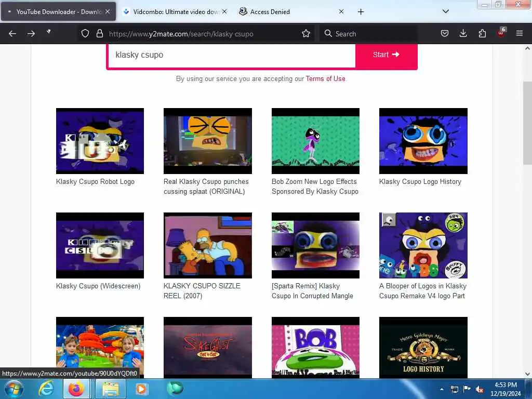Image resolution: width=532 pixels, height=399 pixels.
Task: Open the Klasky Csupo Logo History thumbnail
Action: [423, 141]
